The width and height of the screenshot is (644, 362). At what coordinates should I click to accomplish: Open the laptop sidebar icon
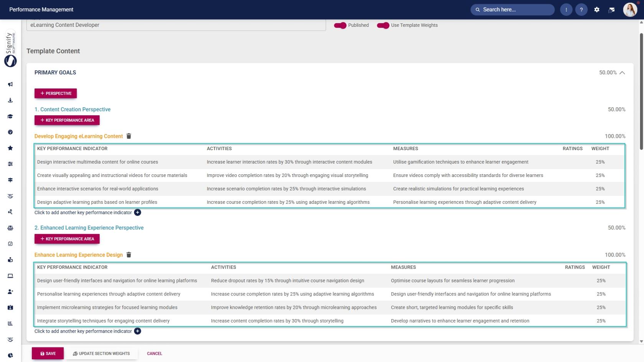[10, 276]
